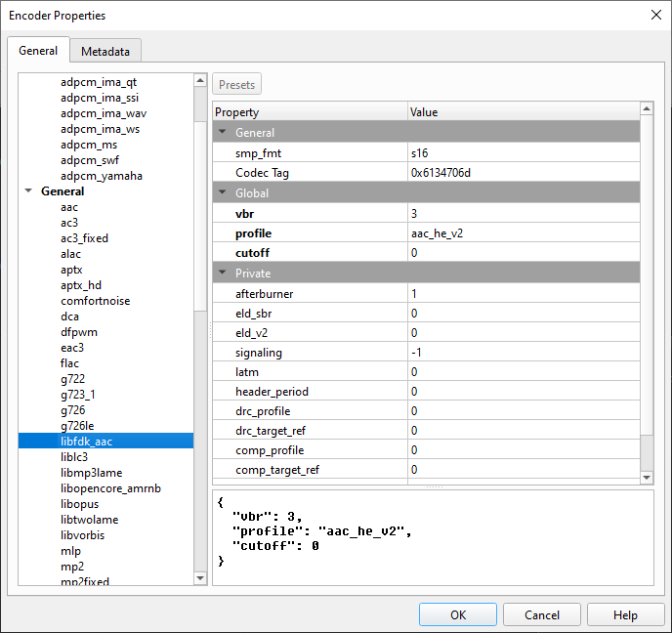
Task: Open Help for encoder properties
Action: point(625,615)
